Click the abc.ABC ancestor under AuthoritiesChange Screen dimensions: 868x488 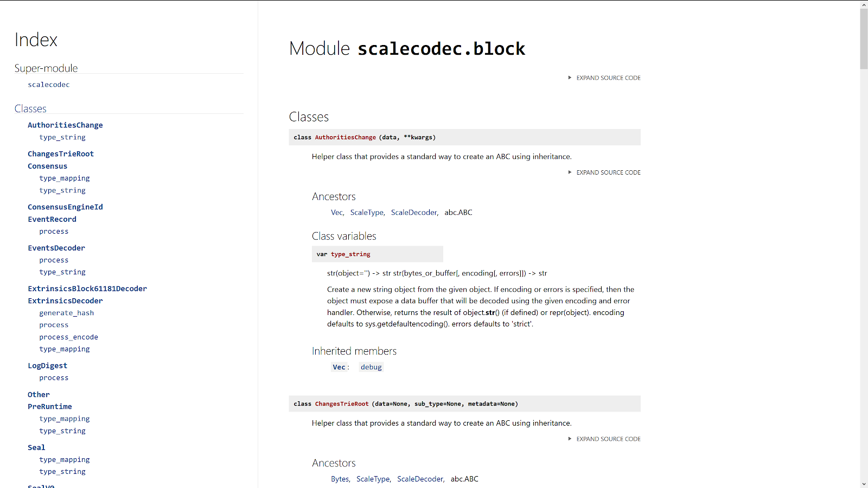pos(458,213)
